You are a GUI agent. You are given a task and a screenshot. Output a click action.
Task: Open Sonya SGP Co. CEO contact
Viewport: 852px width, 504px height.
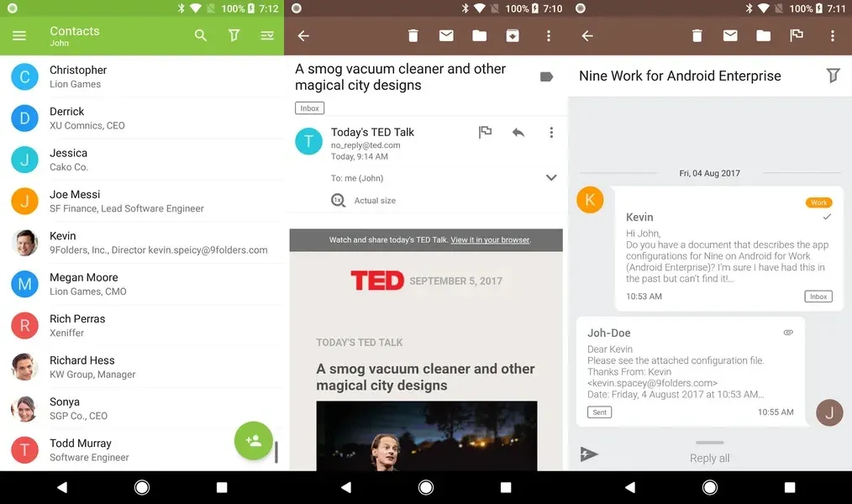point(142,408)
